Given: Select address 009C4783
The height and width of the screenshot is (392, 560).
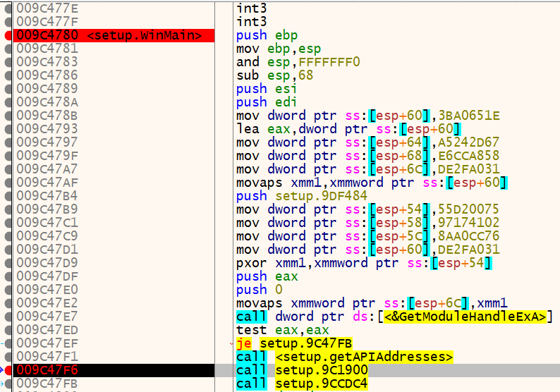Looking at the screenshot, I should [x=47, y=62].
